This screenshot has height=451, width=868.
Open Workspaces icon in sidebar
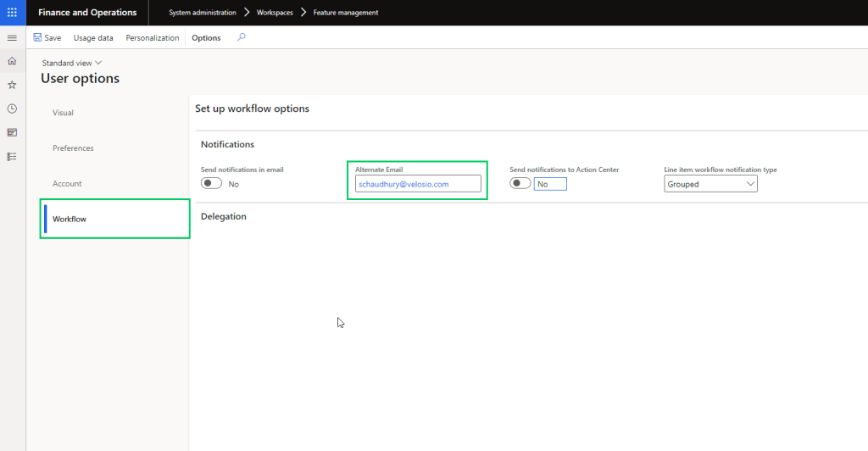click(x=12, y=132)
